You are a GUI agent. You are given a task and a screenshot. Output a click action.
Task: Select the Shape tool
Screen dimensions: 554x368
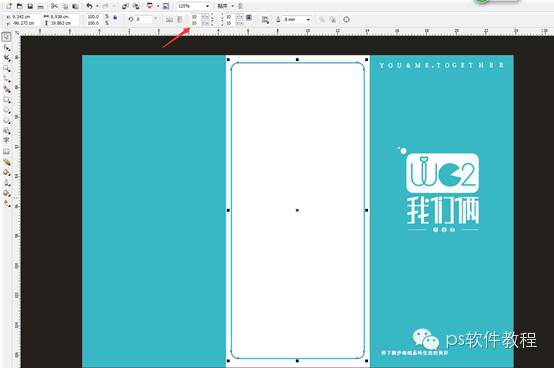[7, 47]
